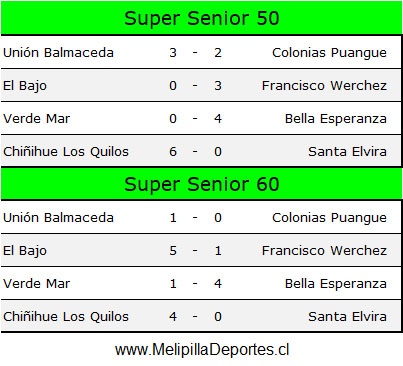Select Colonias Puangue in Super Senior 50
The image size is (403, 366).
pyautogui.click(x=329, y=53)
